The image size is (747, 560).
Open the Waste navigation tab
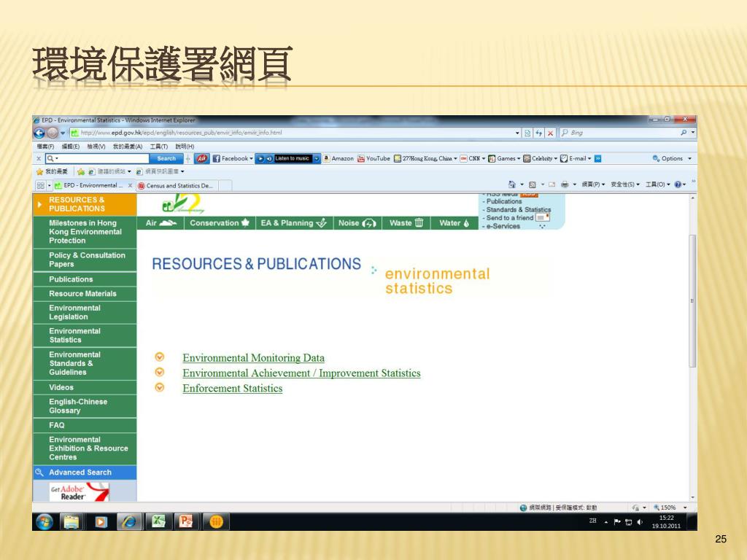[406, 223]
